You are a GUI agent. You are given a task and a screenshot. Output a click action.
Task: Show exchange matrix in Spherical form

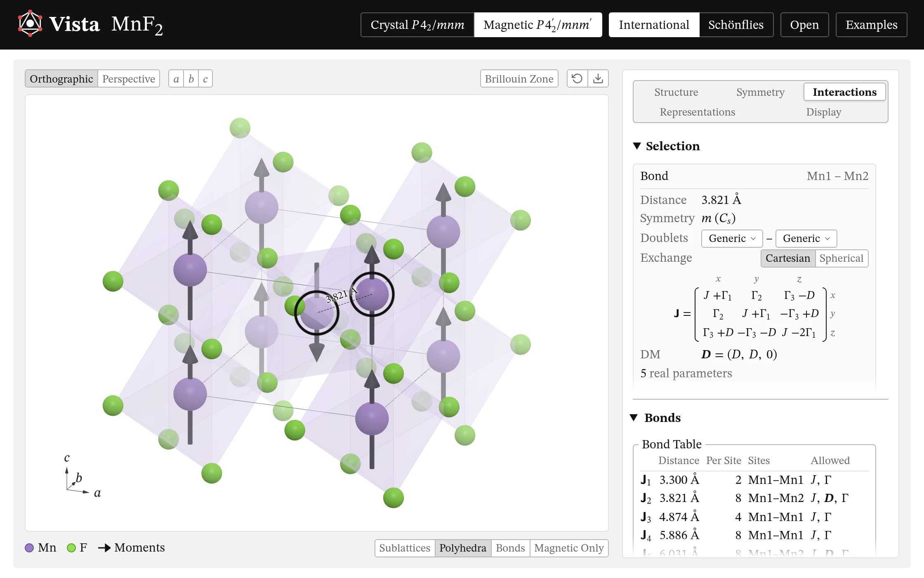[x=841, y=258]
